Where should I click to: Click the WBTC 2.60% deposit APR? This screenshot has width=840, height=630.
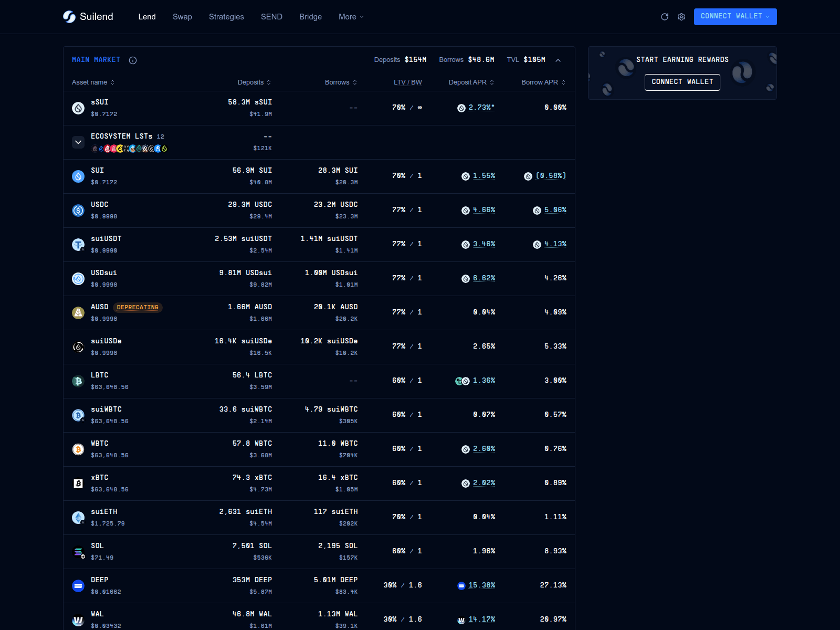(484, 449)
